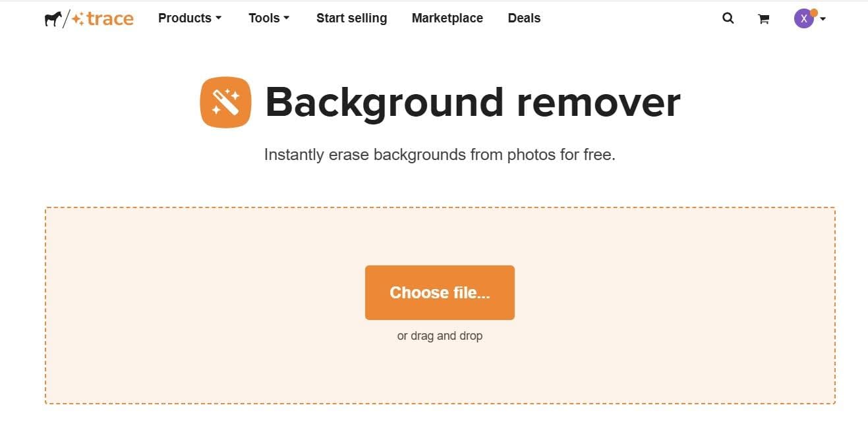Open the shopping cart icon

[x=763, y=19]
